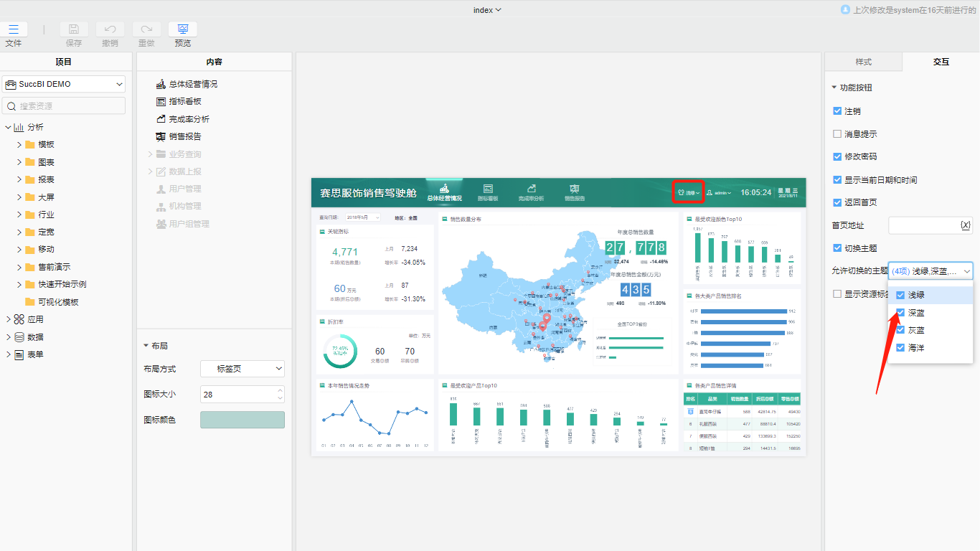Image resolution: width=980 pixels, height=551 pixels.
Task: Open the File hamburger menu icon
Action: (14, 29)
